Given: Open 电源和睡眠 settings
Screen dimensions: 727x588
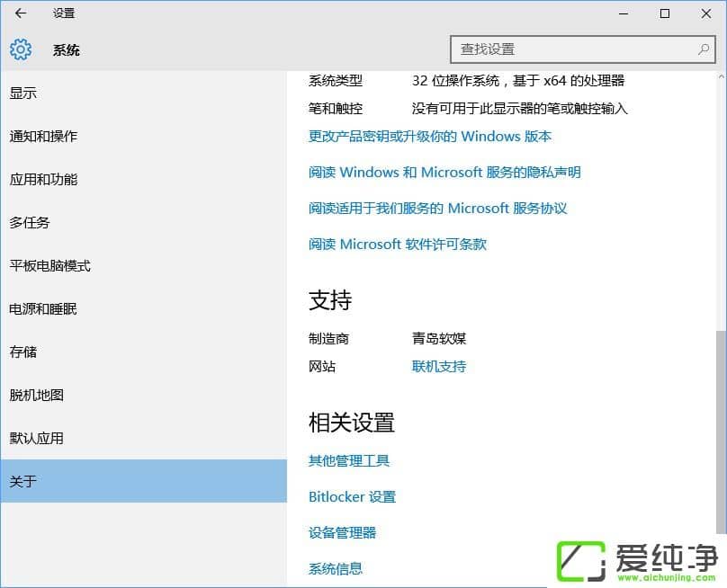Looking at the screenshot, I should (43, 309).
